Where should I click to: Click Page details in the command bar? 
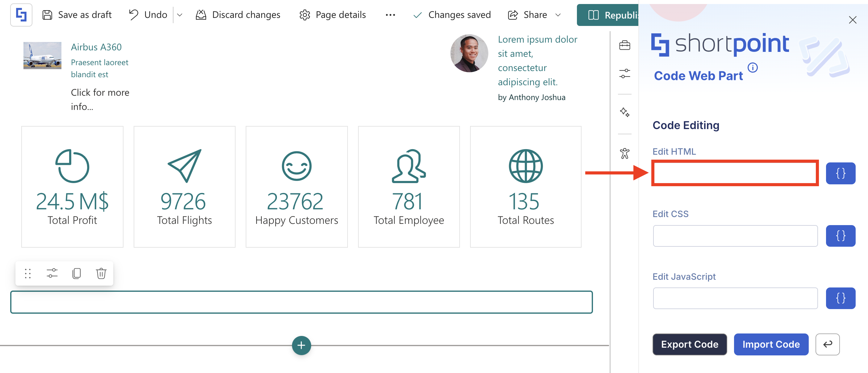click(332, 15)
